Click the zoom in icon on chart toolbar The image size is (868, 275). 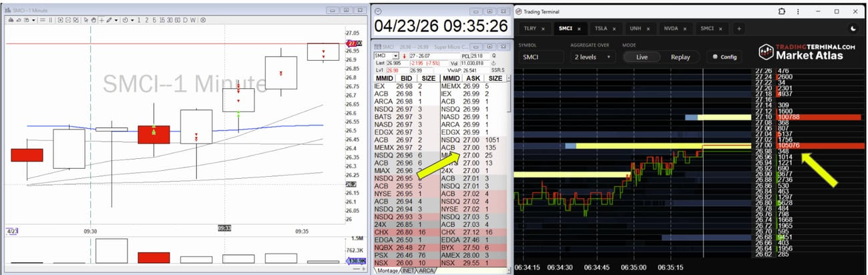pos(60,20)
